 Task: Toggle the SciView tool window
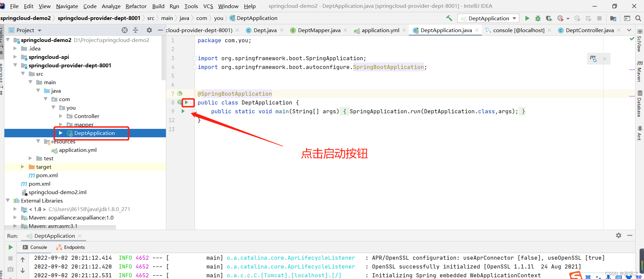pyautogui.click(x=639, y=41)
